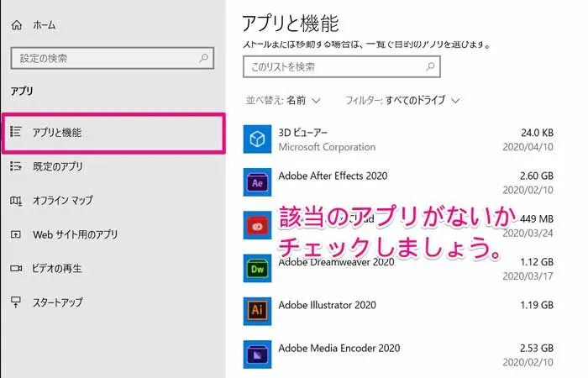Screen dimensions: 588x378
Task: Click the 既定のアプリ icon
Action: tap(16, 165)
